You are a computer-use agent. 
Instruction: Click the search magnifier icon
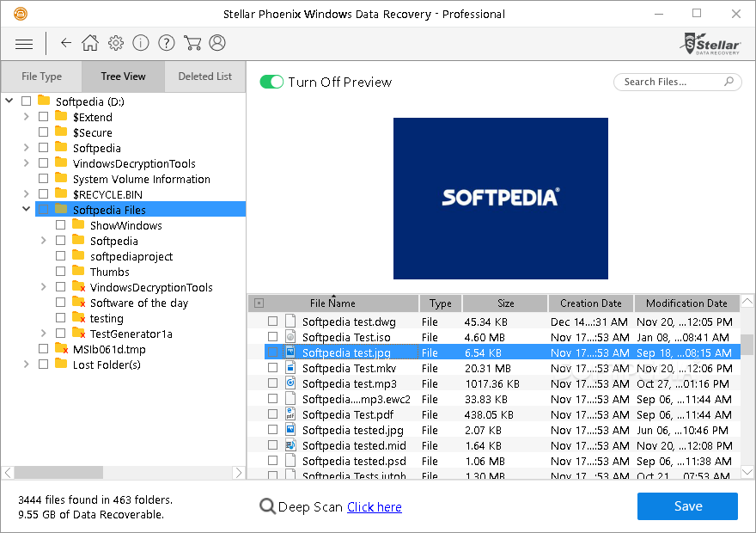point(729,82)
